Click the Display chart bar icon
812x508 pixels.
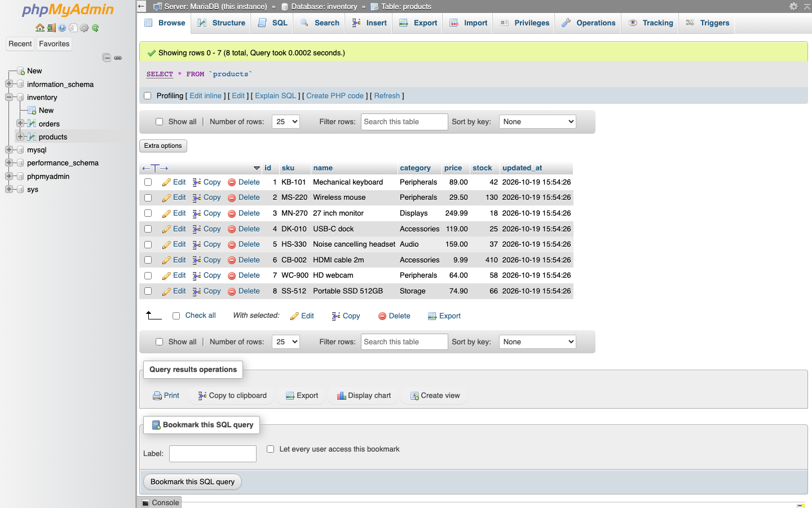pos(341,396)
